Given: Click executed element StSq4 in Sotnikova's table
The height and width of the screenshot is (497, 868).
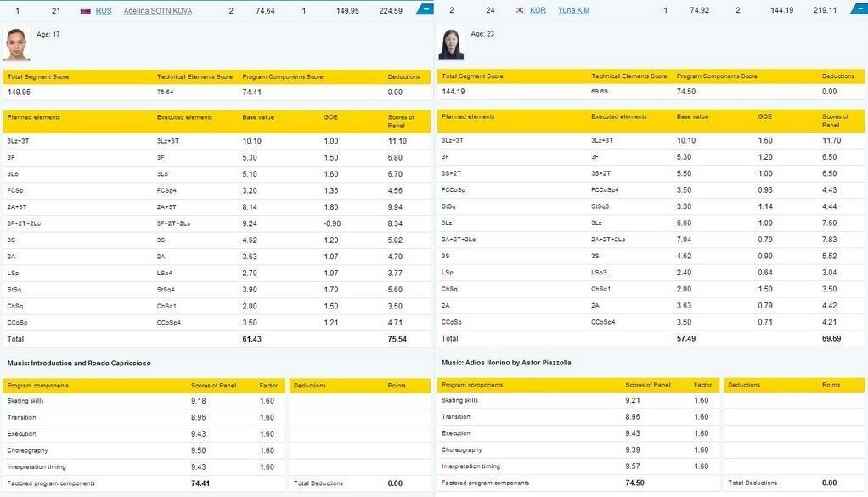Looking at the screenshot, I should click(x=166, y=290).
